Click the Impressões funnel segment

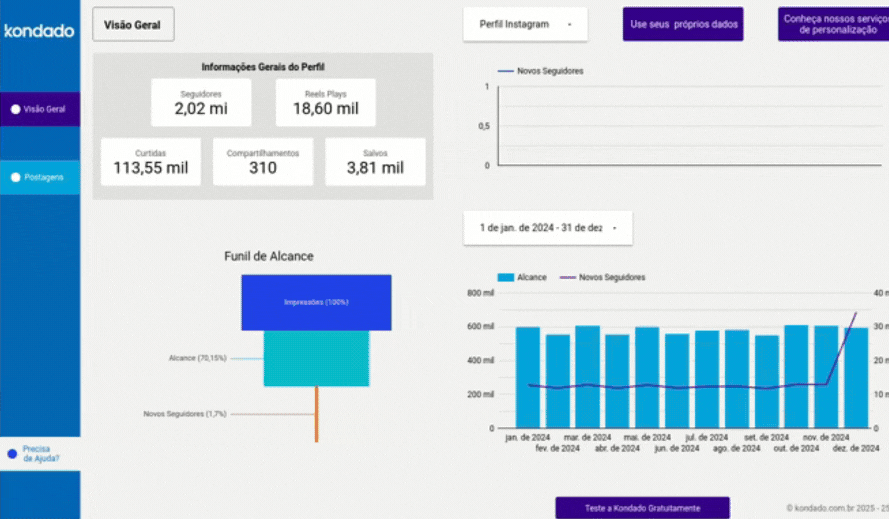pyautogui.click(x=316, y=302)
